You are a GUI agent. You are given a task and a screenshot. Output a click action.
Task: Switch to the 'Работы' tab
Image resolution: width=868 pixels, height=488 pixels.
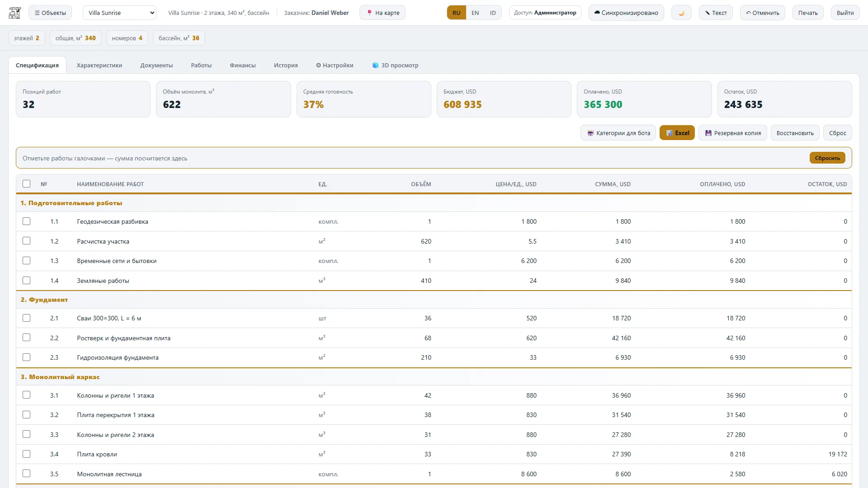point(201,65)
